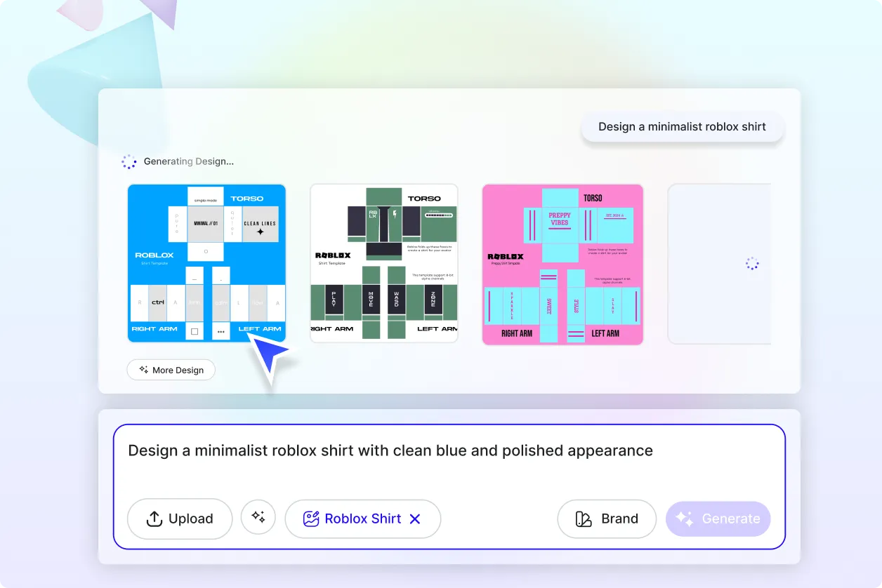Screen dimensions: 882x588
Task: Select the pink Preppy Vibes shirt template
Action: click(x=562, y=264)
